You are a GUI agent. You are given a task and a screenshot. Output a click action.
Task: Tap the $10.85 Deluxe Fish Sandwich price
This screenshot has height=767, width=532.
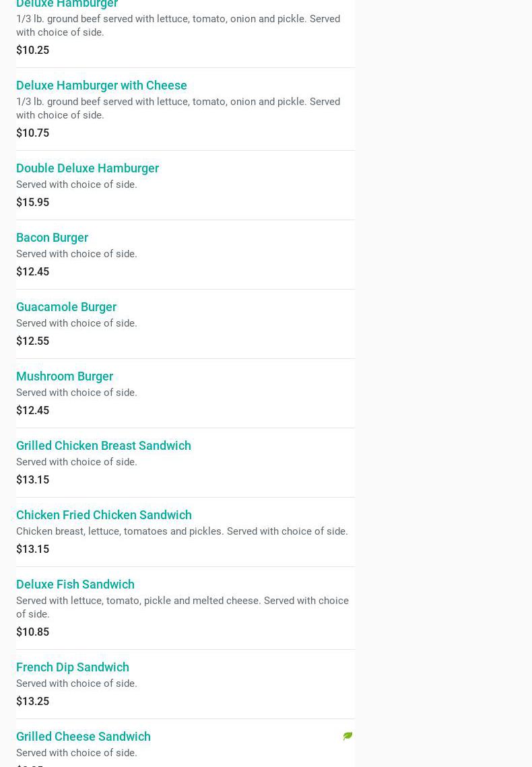(32, 632)
